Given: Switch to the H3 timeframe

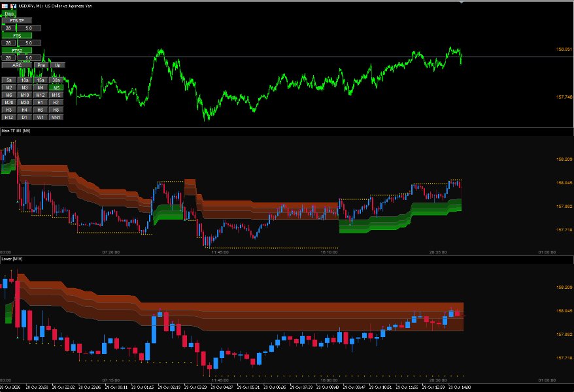Looking at the screenshot, I should tap(8, 110).
